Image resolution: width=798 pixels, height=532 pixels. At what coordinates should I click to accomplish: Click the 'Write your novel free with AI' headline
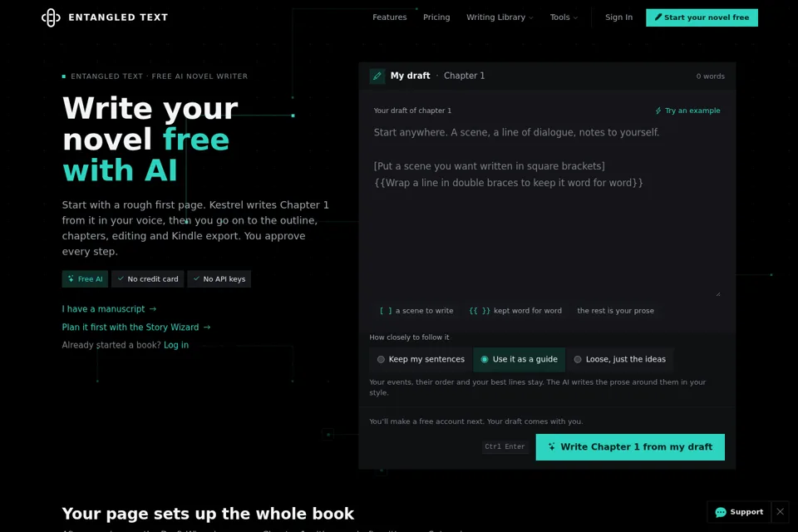(x=150, y=139)
